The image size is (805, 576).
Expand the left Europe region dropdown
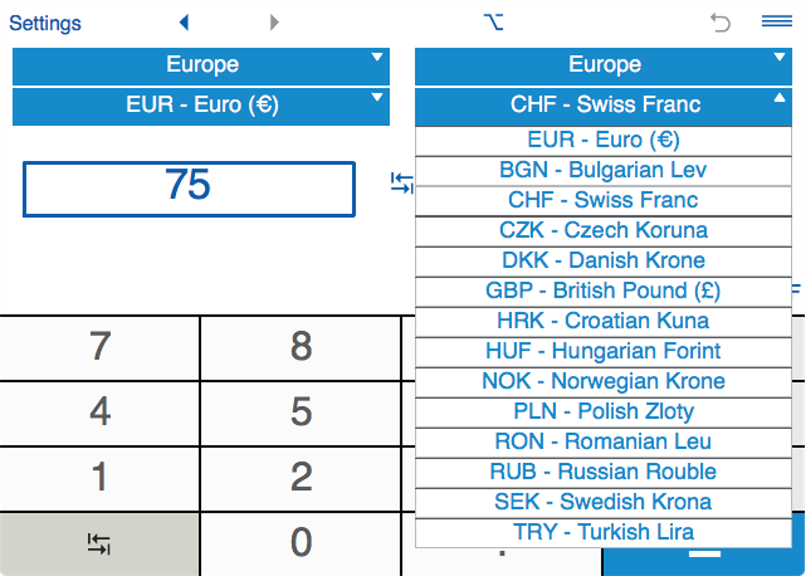coord(201,65)
